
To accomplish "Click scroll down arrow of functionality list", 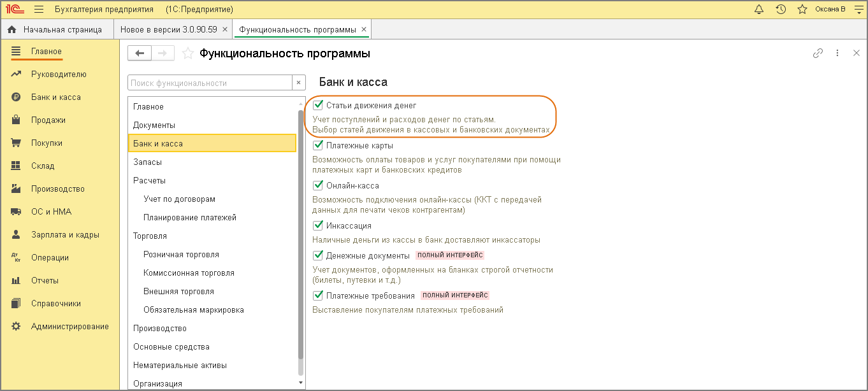I will click(x=301, y=383).
